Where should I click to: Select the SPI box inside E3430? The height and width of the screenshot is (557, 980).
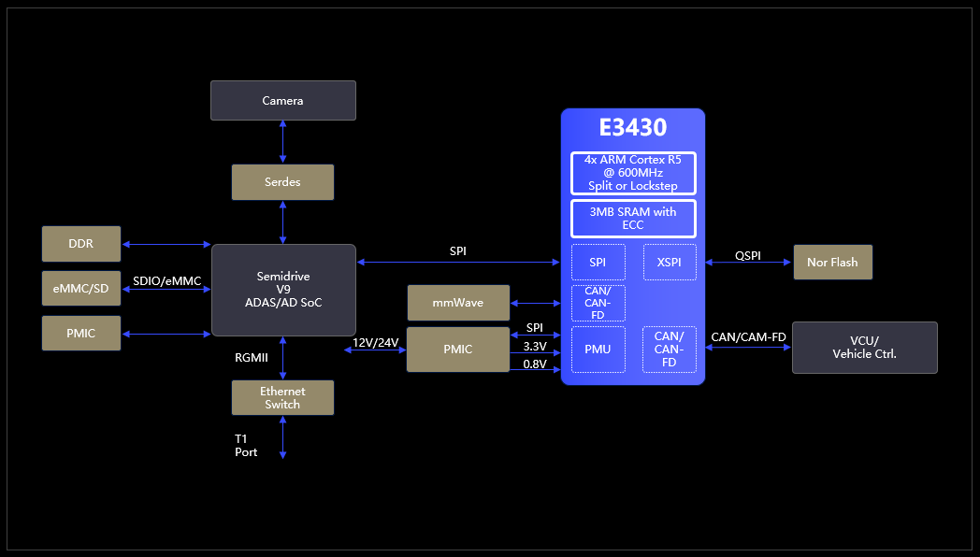598,263
